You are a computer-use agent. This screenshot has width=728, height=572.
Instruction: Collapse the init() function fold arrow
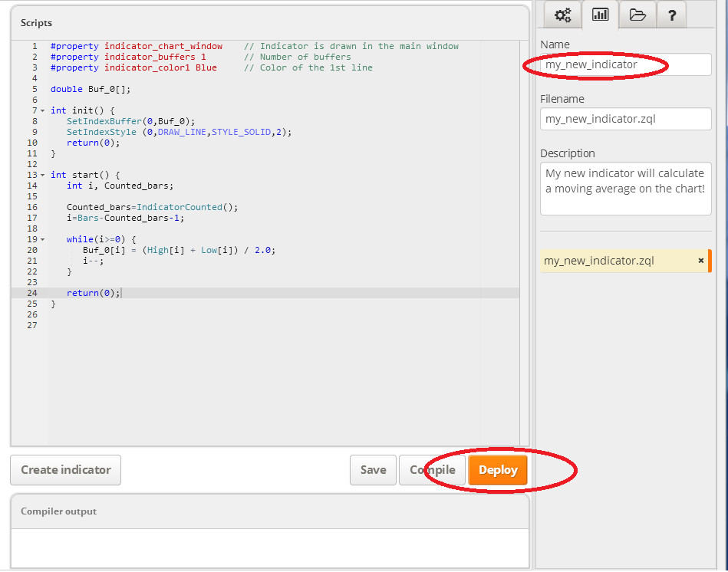click(42, 111)
